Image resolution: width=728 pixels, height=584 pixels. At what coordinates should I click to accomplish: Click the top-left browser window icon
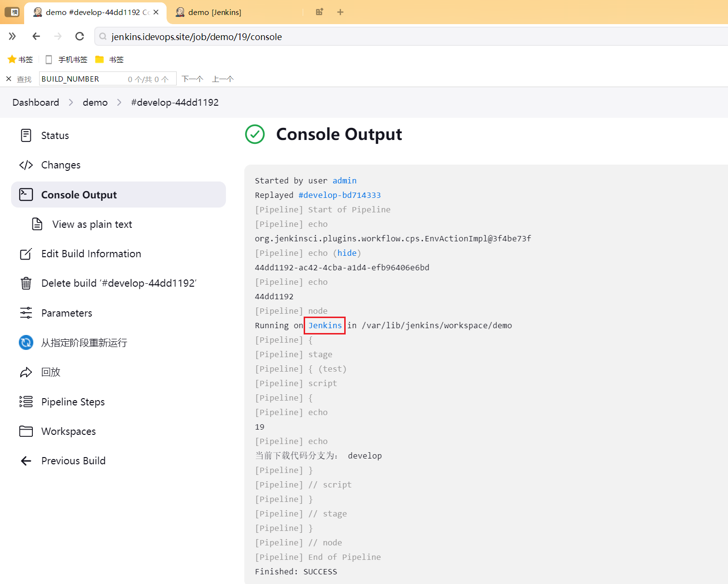[12, 12]
